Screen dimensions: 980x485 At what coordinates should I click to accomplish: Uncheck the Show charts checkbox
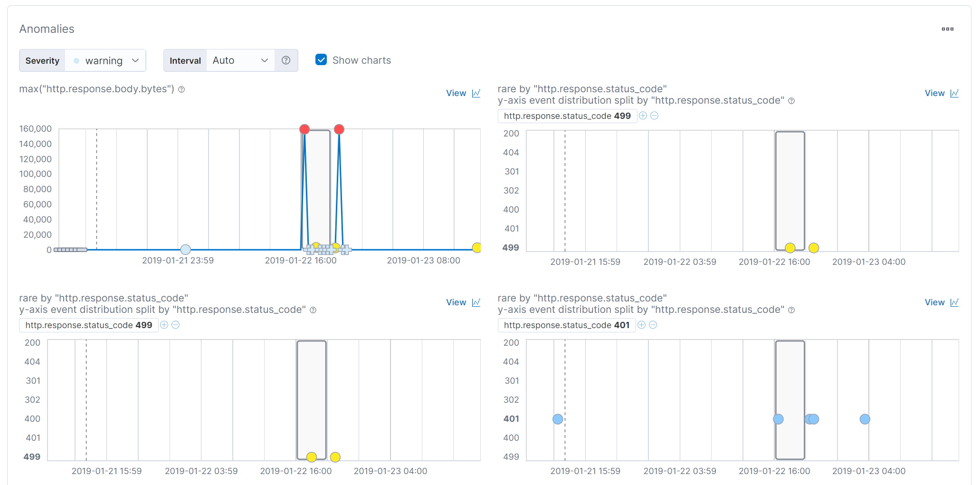(x=321, y=60)
